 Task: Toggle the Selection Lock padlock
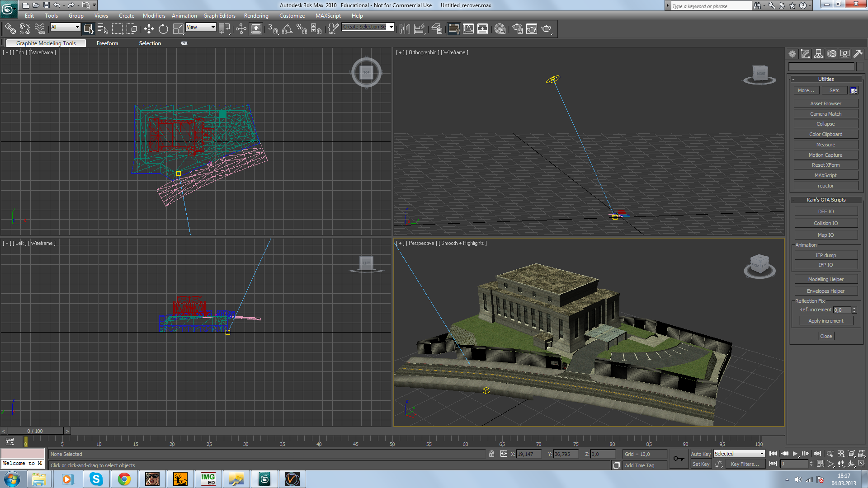pyautogui.click(x=491, y=454)
